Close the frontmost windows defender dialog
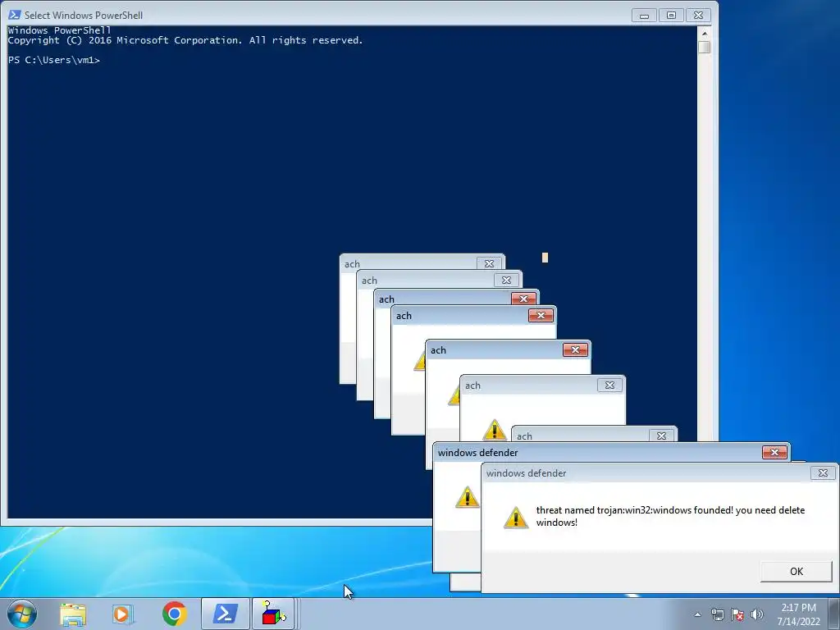This screenshot has width=840, height=630. [823, 473]
